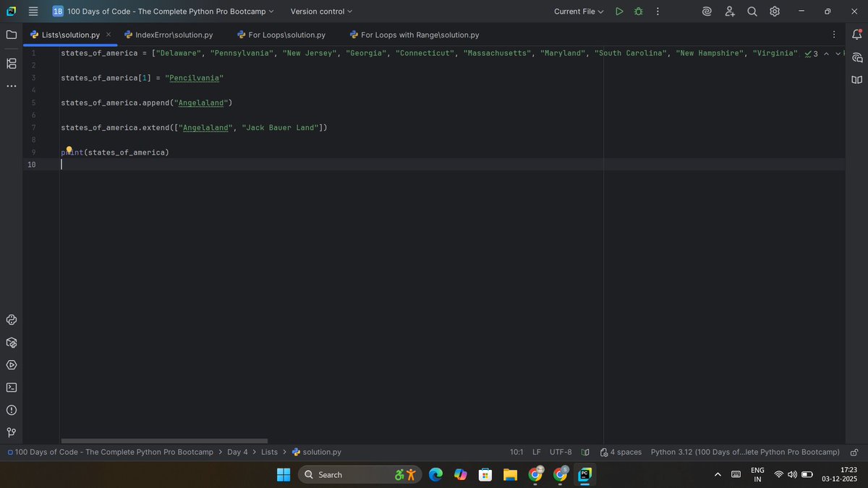
Task: Click the Lists breadcrumb in status bar
Action: click(269, 452)
